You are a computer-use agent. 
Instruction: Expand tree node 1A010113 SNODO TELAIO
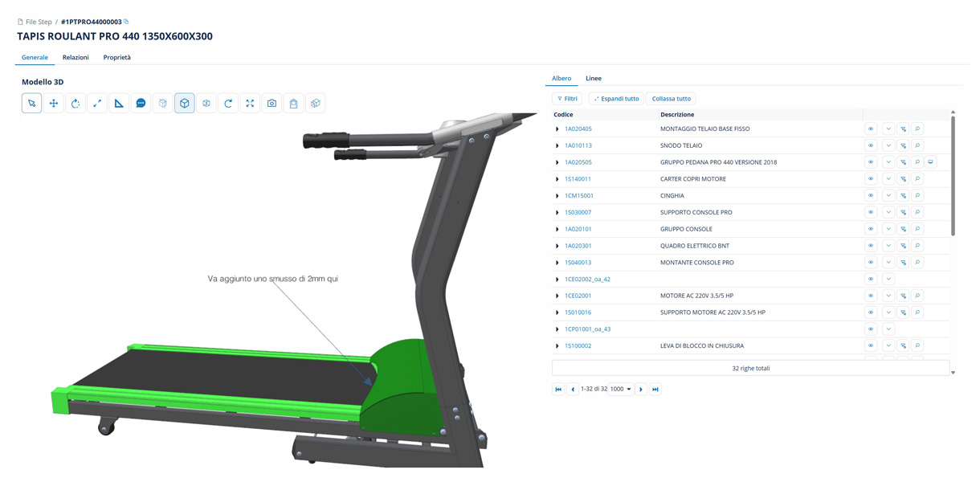[x=557, y=146]
